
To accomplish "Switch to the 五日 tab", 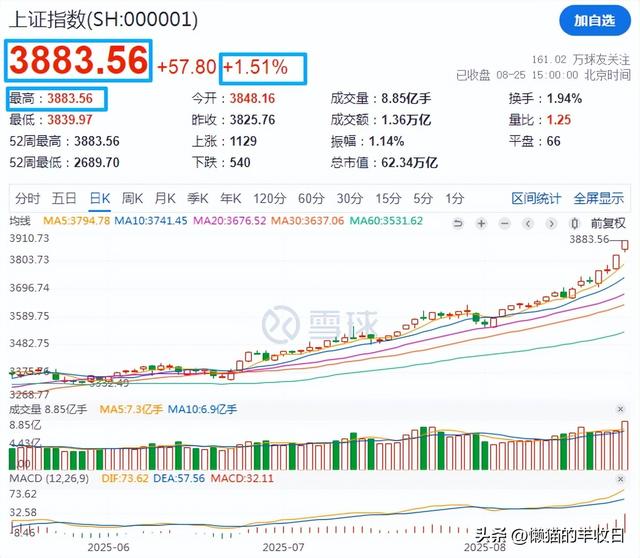I will [64, 199].
